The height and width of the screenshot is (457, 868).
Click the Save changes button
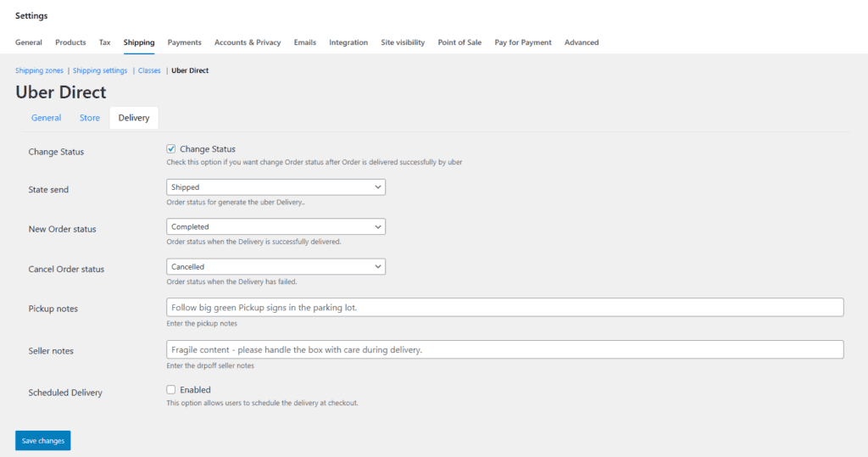42,440
